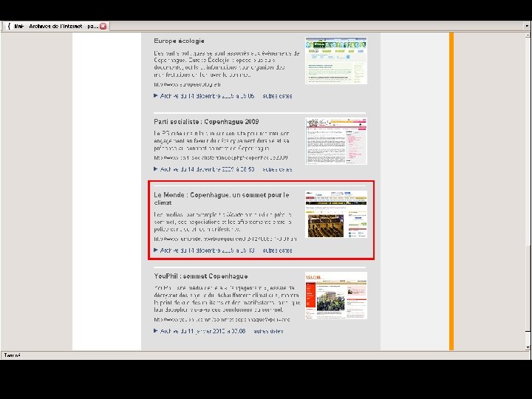This screenshot has height=399, width=532.
Task: Close the BnF Archives de l'Internet tab
Action: 103,26
